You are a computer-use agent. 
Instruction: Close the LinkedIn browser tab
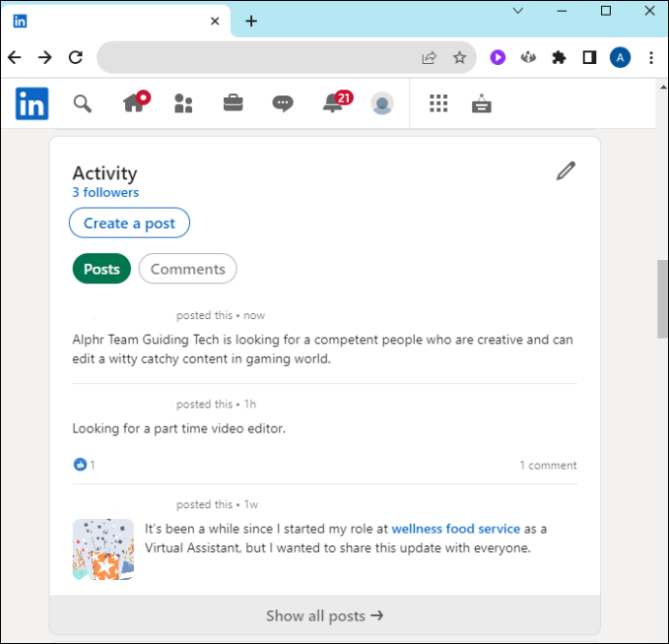[215, 21]
